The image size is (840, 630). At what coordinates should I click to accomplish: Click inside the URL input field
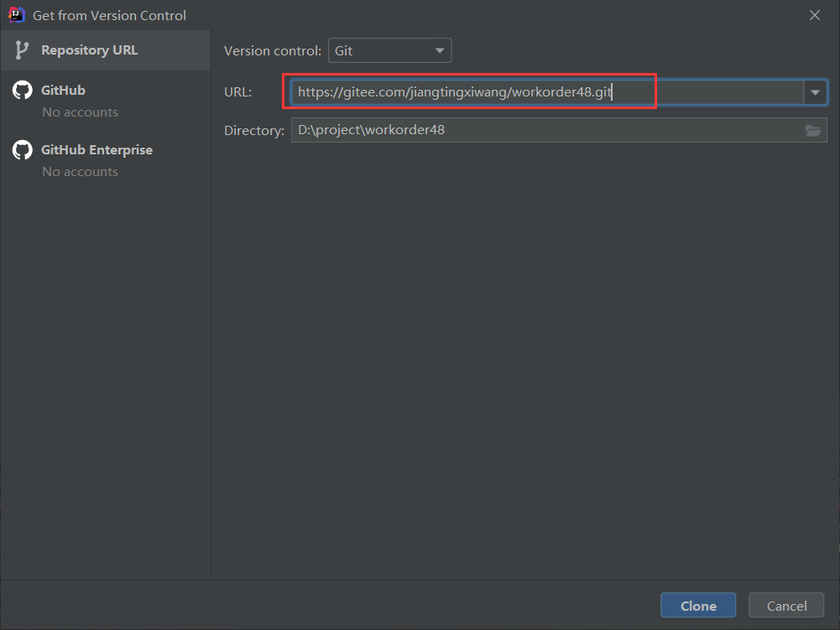click(547, 92)
